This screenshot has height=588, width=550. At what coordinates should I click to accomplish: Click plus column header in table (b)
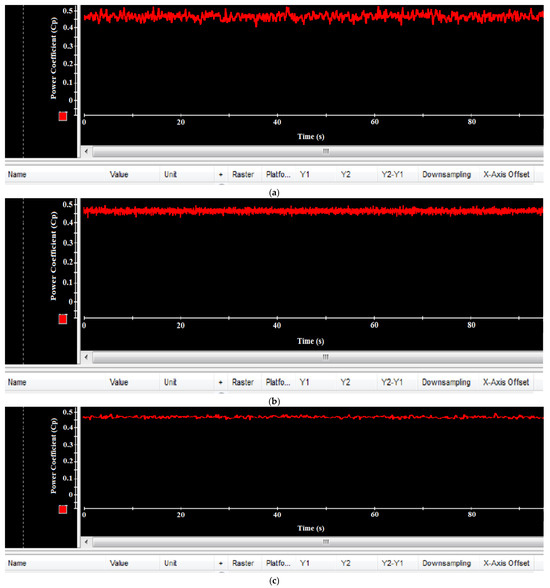pyautogui.click(x=220, y=382)
